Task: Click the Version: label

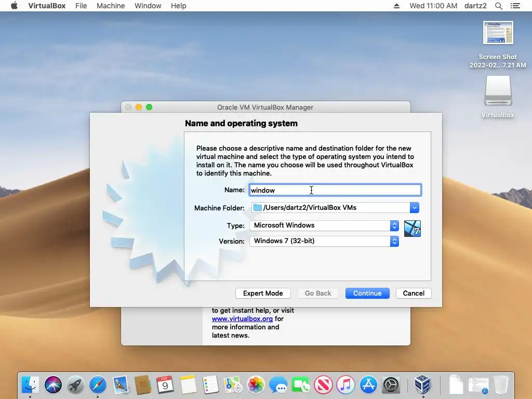Action: pyautogui.click(x=232, y=241)
